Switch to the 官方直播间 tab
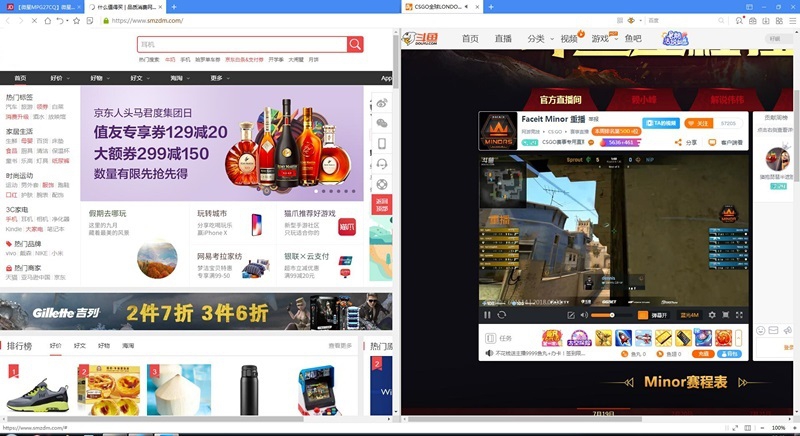The width and height of the screenshot is (800, 436). pos(561,100)
